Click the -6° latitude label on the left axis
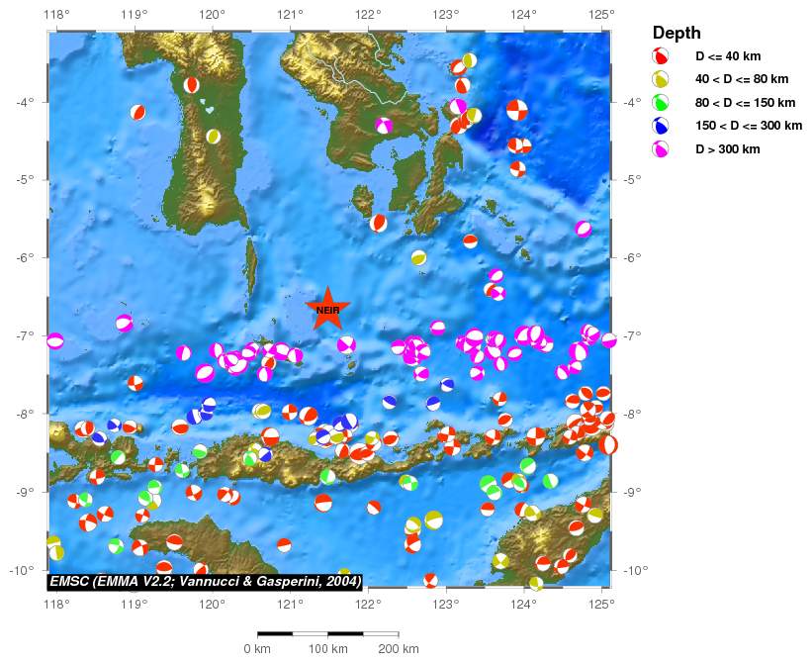The width and height of the screenshot is (812, 663). [x=24, y=257]
